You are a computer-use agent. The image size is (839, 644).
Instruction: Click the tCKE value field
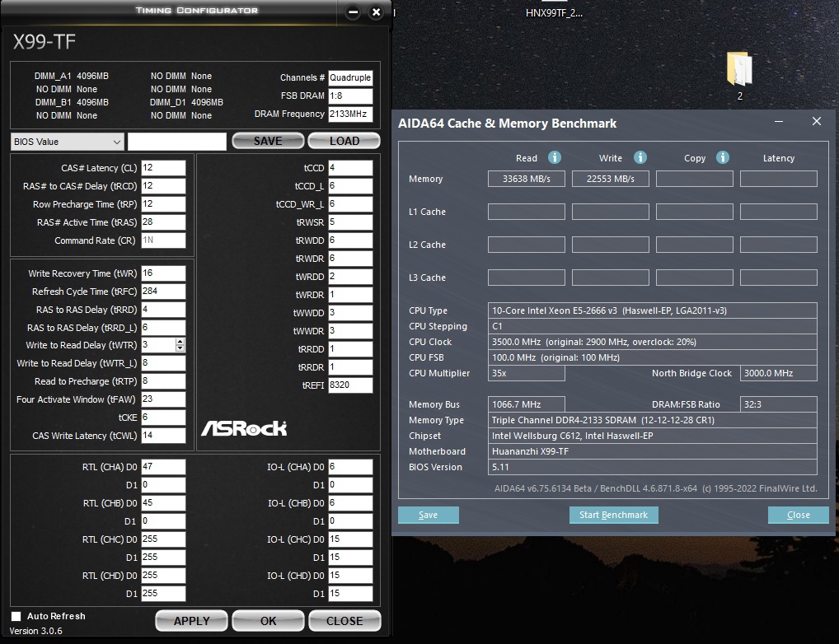163,418
